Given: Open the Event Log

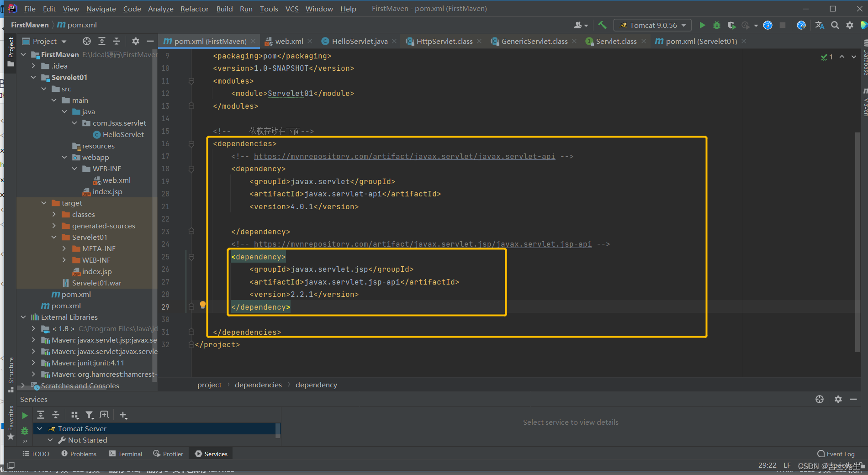Looking at the screenshot, I should click(836, 454).
